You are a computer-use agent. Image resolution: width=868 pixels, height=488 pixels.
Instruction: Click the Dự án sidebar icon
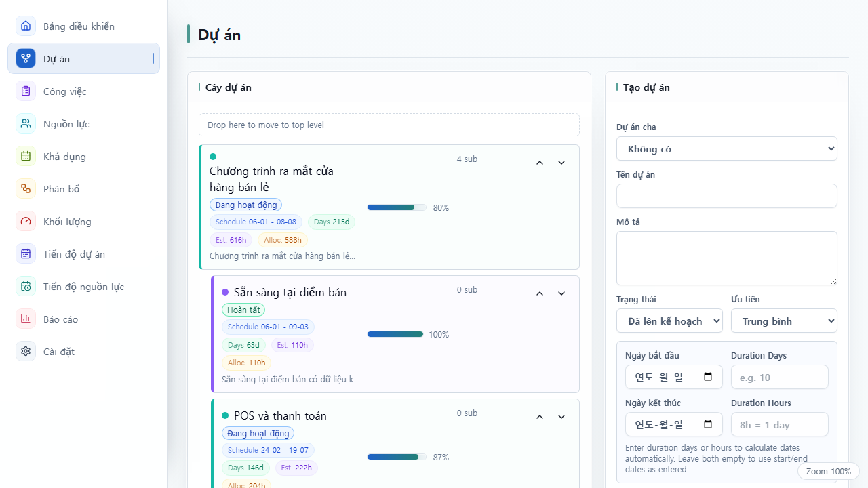point(26,59)
